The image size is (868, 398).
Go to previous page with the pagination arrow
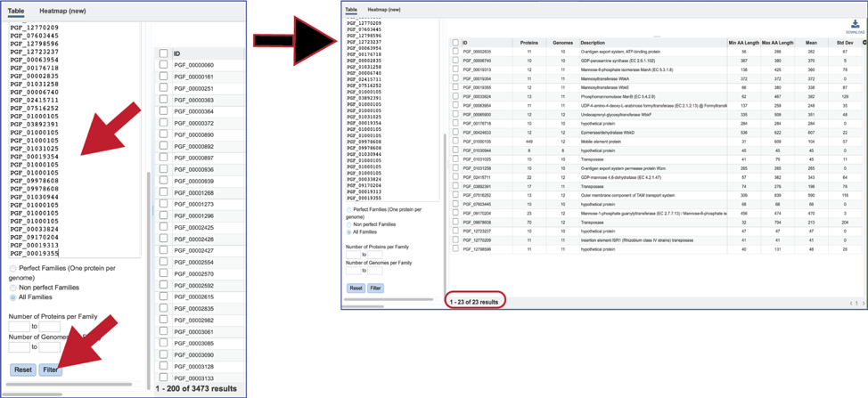tap(851, 304)
